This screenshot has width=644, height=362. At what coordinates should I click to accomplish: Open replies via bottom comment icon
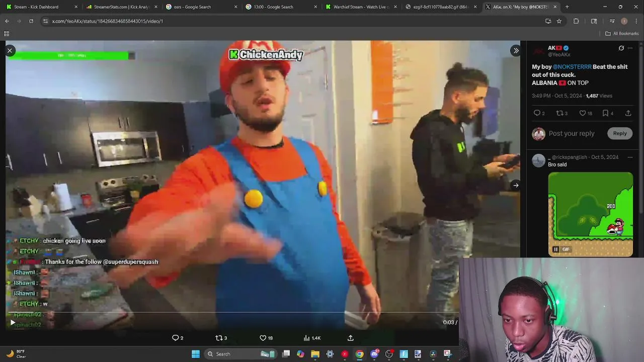coord(178,338)
